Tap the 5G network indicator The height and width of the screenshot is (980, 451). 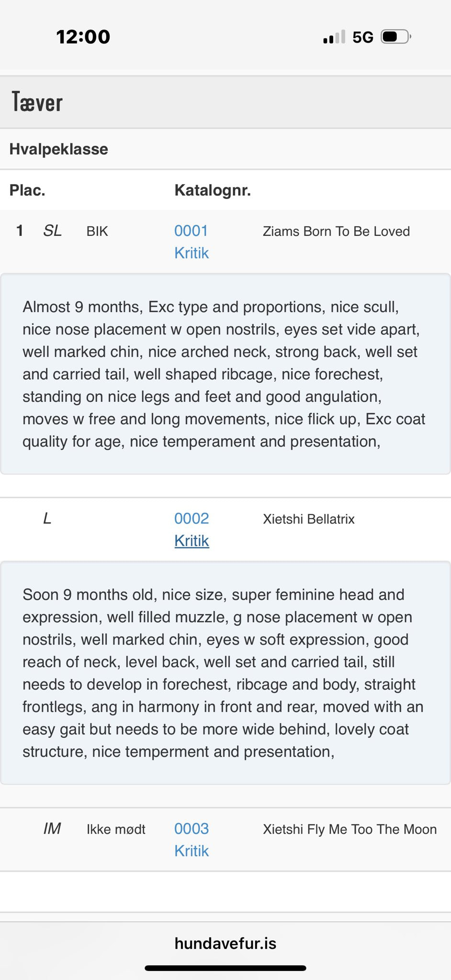click(x=363, y=37)
